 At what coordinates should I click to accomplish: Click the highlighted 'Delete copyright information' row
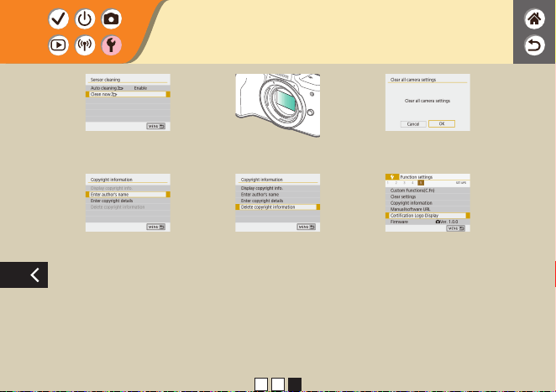[x=278, y=207]
